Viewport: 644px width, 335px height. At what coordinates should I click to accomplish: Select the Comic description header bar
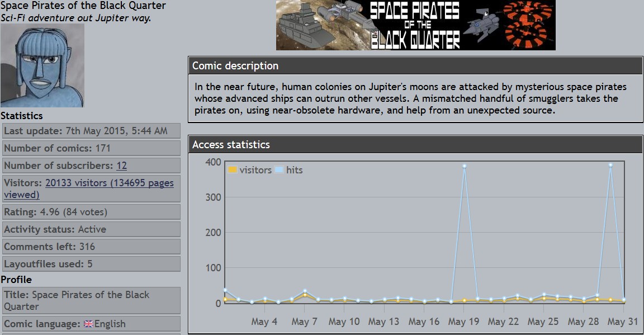pos(415,65)
